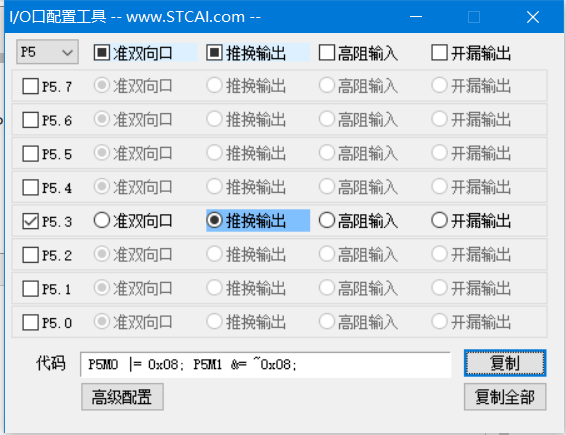Check the header 高阻输入 checkbox
Viewport: 566px width, 435px height.
point(327,53)
